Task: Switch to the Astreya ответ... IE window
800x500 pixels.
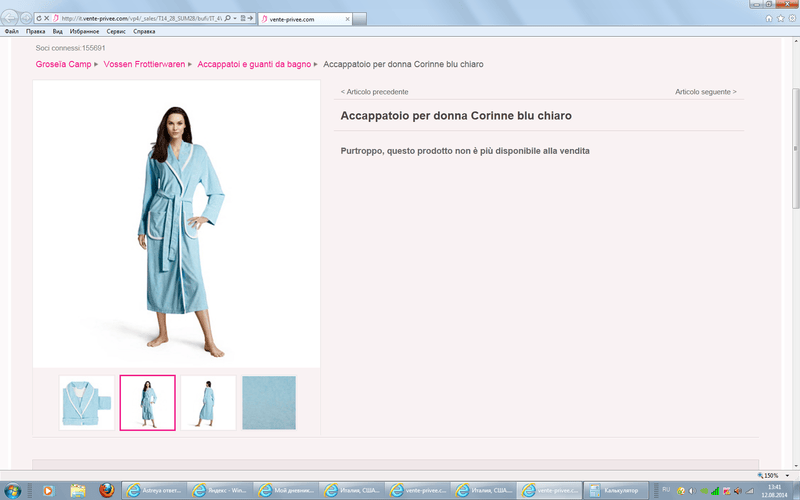Action: click(154, 491)
